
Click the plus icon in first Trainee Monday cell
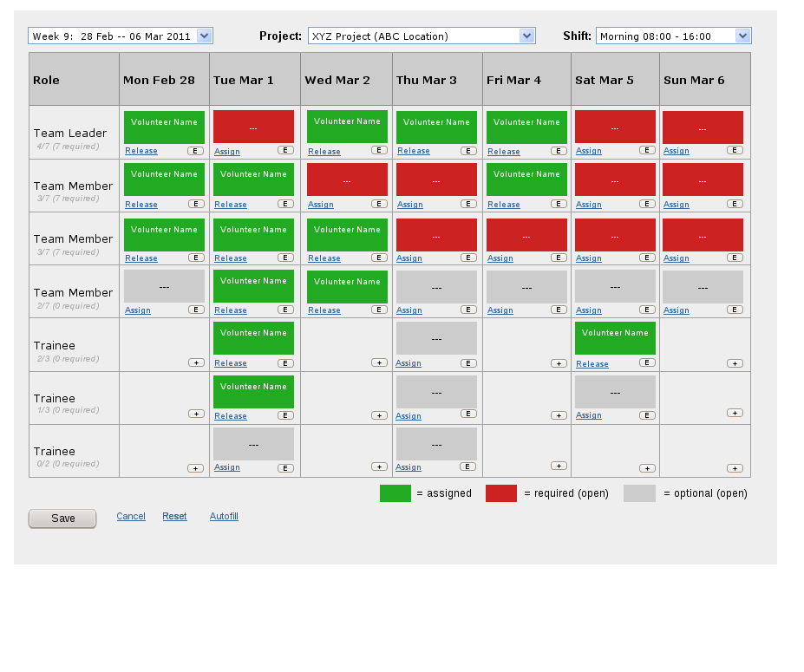[x=196, y=363]
